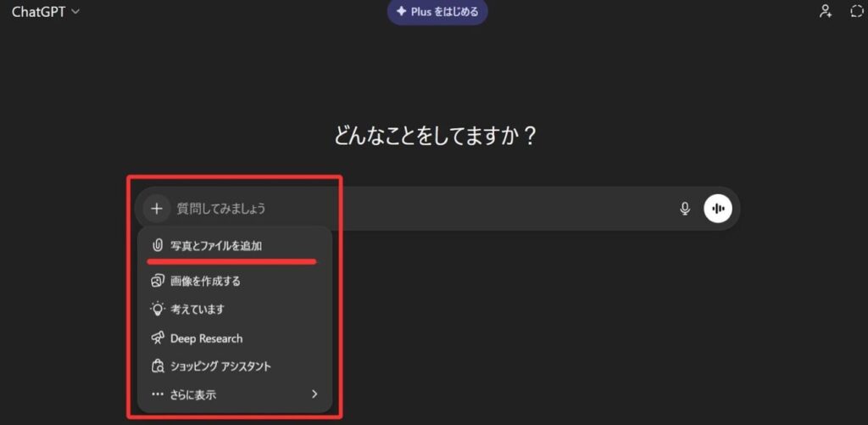Click the shopping assistant bag icon
This screenshot has height=425, width=868.
[157, 366]
